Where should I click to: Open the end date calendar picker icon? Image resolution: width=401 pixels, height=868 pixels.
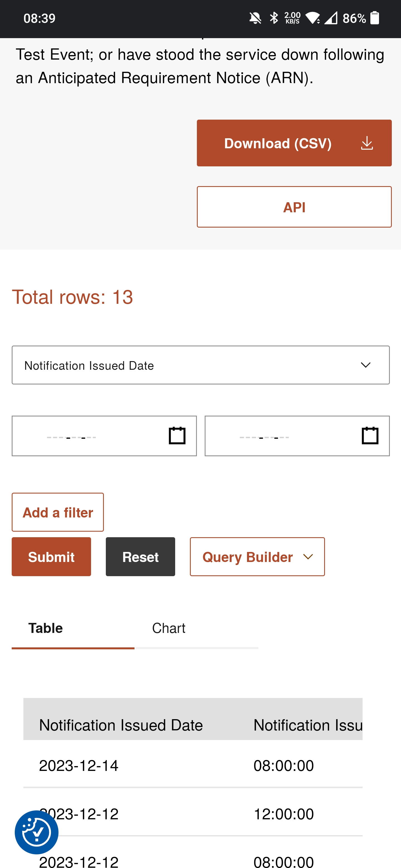pyautogui.click(x=370, y=435)
